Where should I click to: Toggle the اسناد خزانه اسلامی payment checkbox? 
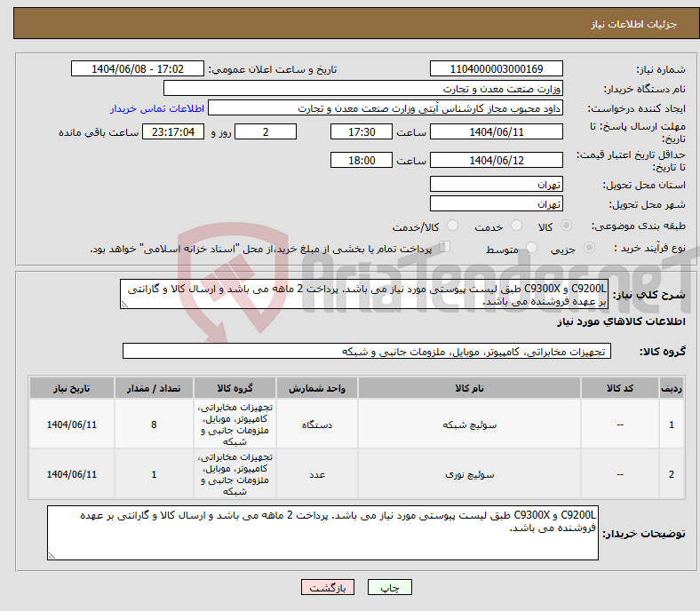click(445, 246)
